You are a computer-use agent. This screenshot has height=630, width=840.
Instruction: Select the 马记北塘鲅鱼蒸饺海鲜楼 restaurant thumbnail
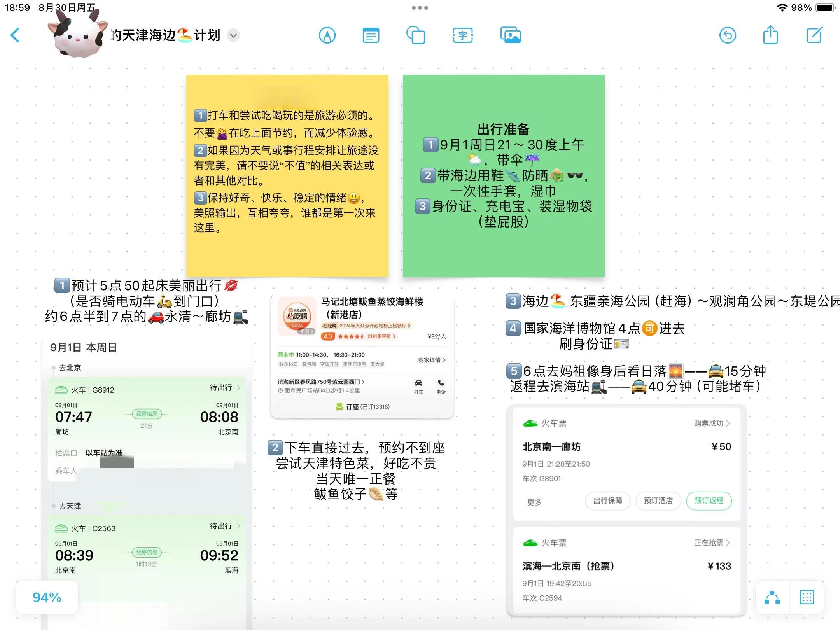pos(297,316)
